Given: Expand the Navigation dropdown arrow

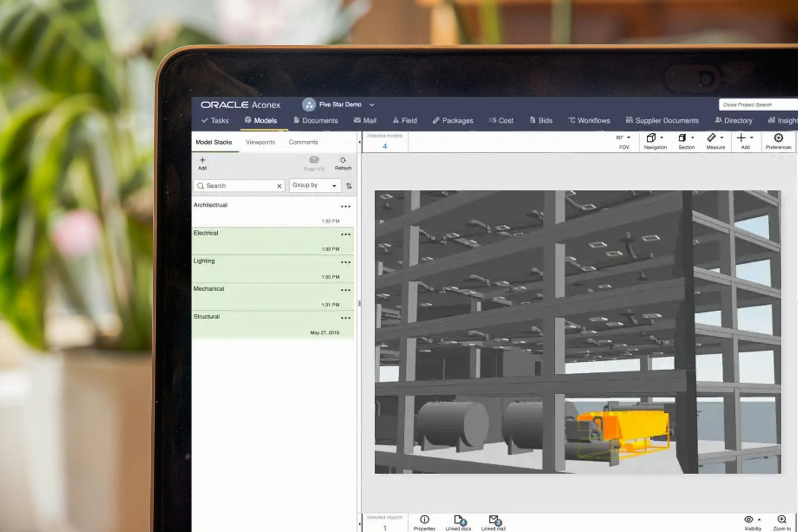Looking at the screenshot, I should click(662, 138).
